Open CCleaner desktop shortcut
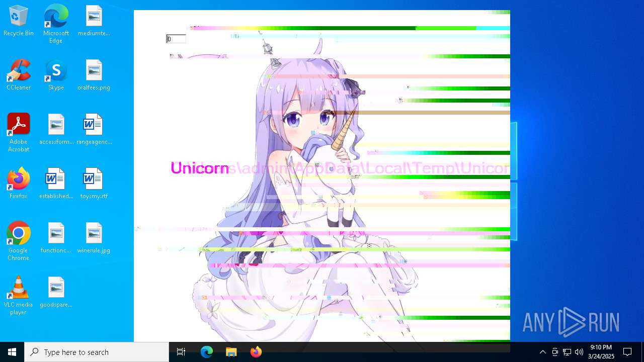The image size is (644, 362). pos(19,75)
